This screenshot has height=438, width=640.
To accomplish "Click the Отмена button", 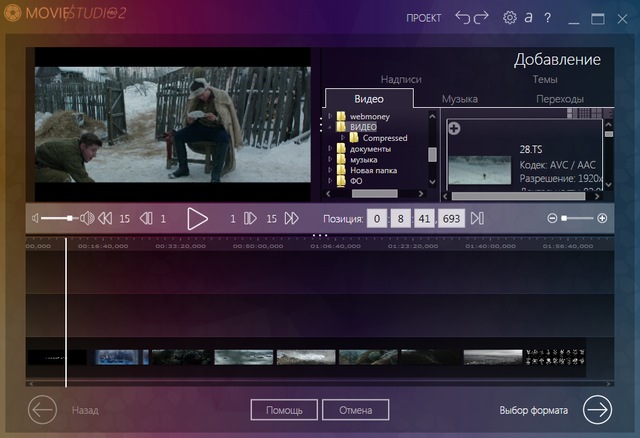I will [355, 410].
